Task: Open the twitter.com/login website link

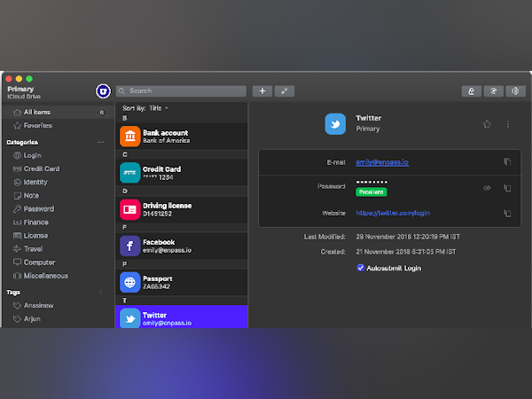Action: pyautogui.click(x=393, y=213)
